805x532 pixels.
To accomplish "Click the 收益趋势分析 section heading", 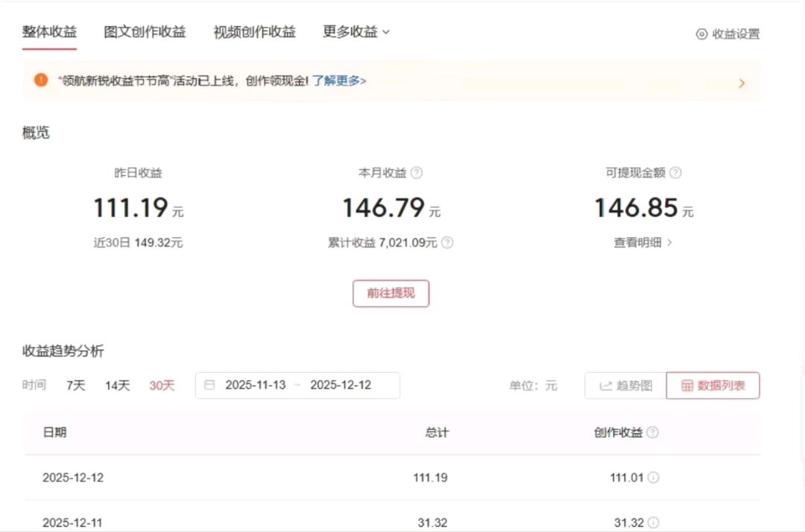I will click(63, 351).
